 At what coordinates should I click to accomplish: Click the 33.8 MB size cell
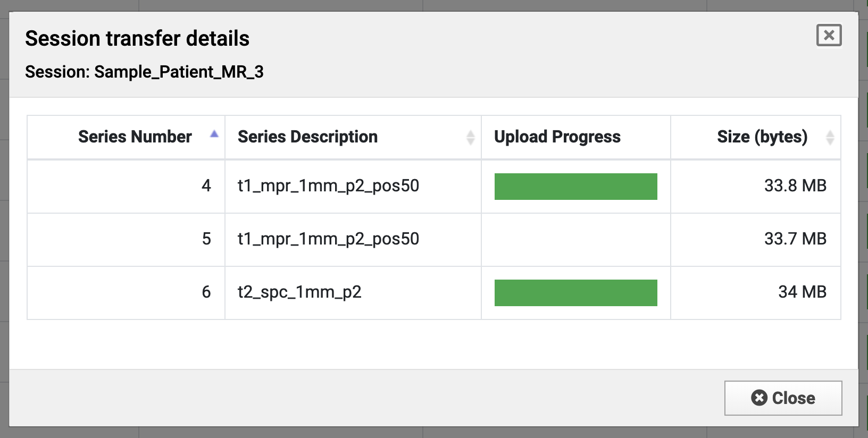coord(795,186)
